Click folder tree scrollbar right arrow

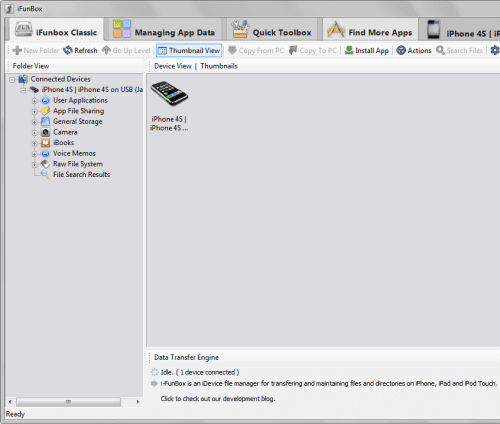(x=138, y=402)
